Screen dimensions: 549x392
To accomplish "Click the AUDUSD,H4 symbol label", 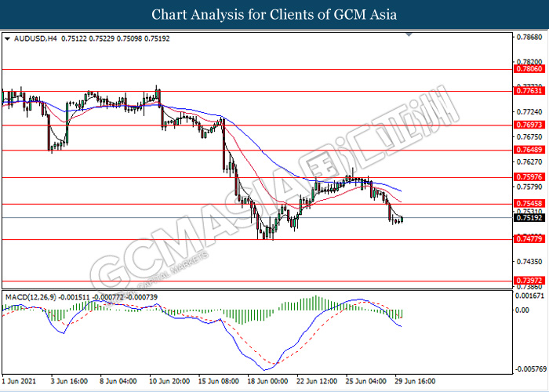I will pos(36,39).
